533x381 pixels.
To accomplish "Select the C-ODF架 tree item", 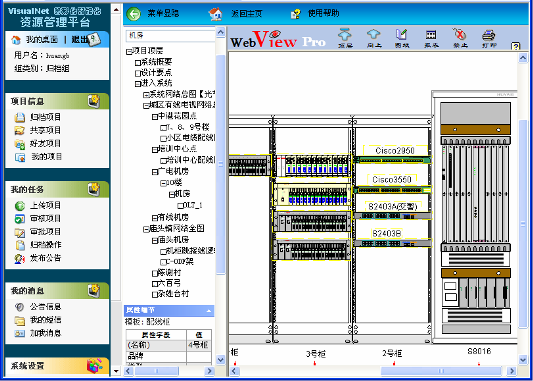I will pyautogui.click(x=180, y=262).
